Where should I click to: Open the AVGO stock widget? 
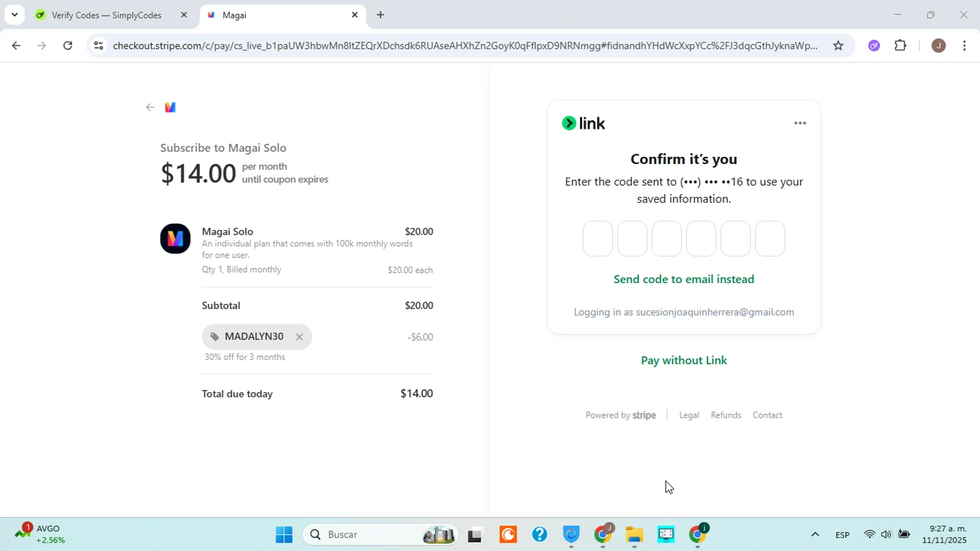[x=41, y=535]
